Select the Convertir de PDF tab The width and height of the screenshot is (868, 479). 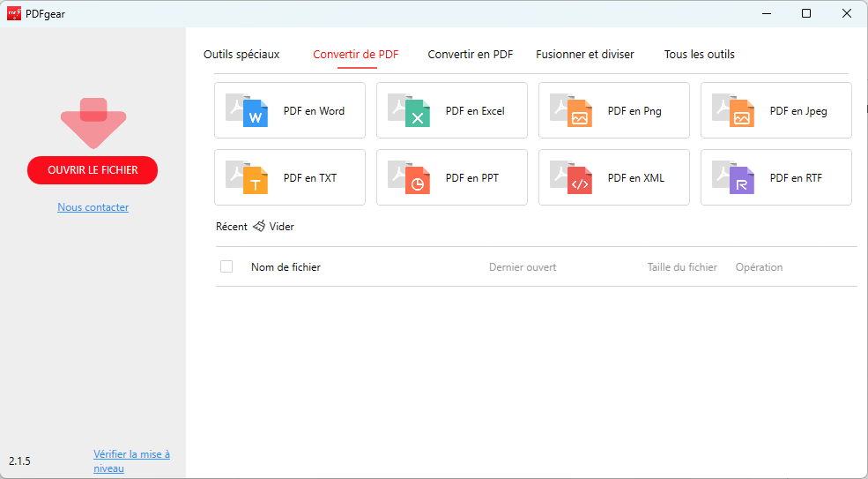356,55
